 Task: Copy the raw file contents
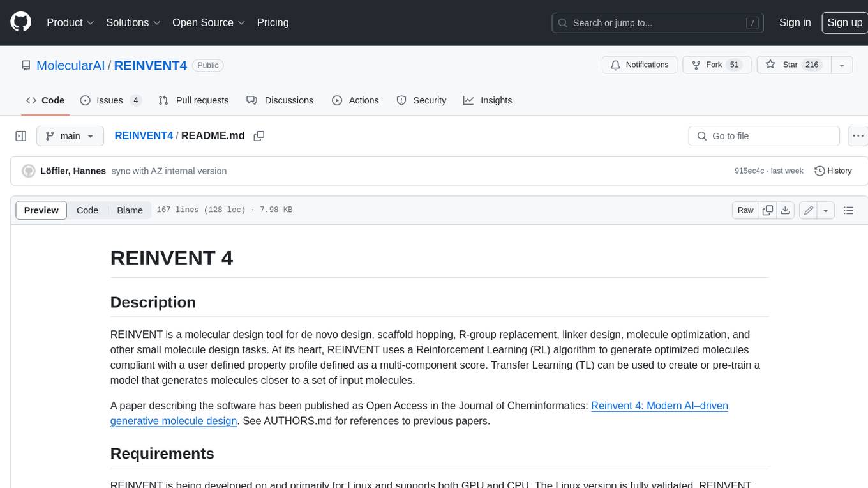pos(768,210)
